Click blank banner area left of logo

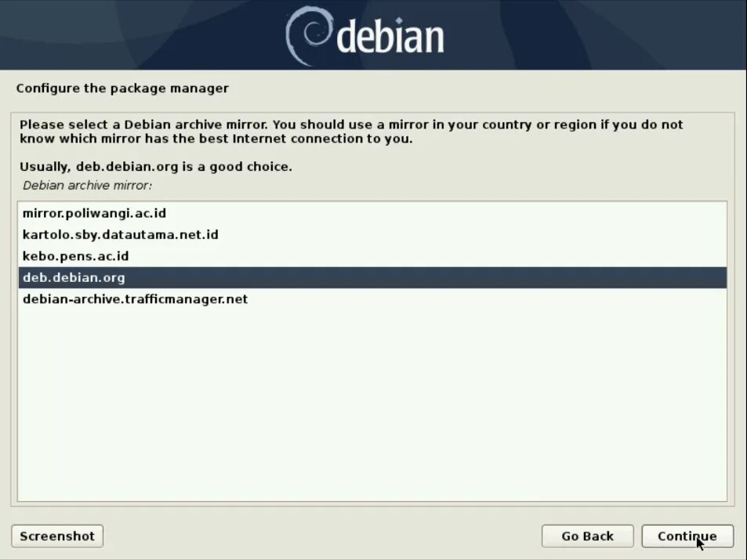click(x=143, y=35)
